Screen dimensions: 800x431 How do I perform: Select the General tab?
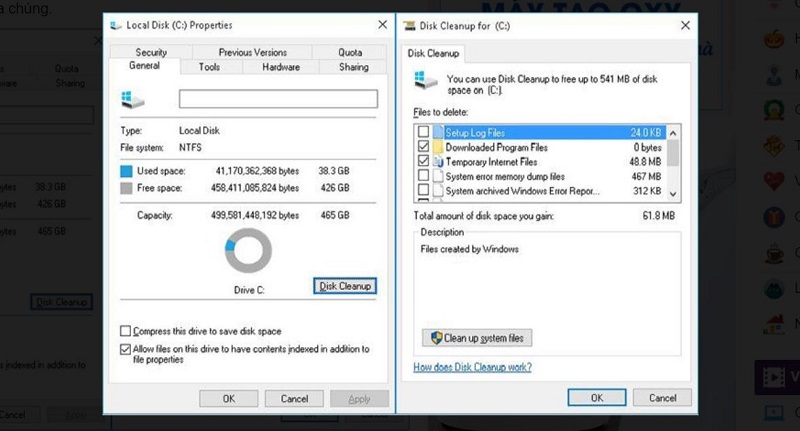[x=144, y=66]
